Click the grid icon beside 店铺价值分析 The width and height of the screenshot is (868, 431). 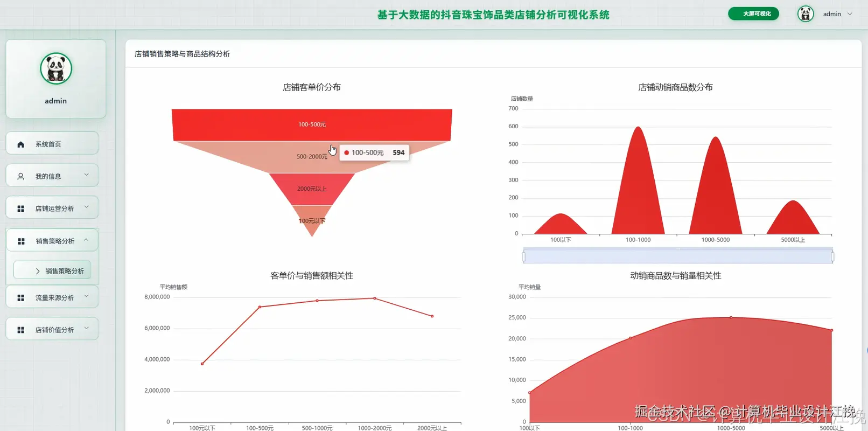tap(20, 330)
